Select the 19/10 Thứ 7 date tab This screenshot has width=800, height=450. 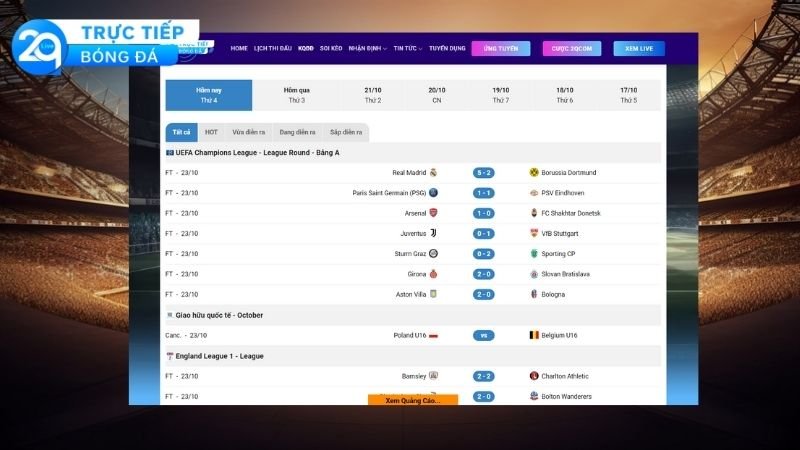click(501, 95)
